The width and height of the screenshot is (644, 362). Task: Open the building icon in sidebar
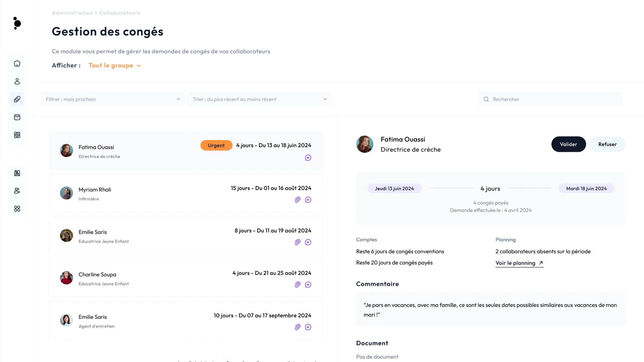17,173
